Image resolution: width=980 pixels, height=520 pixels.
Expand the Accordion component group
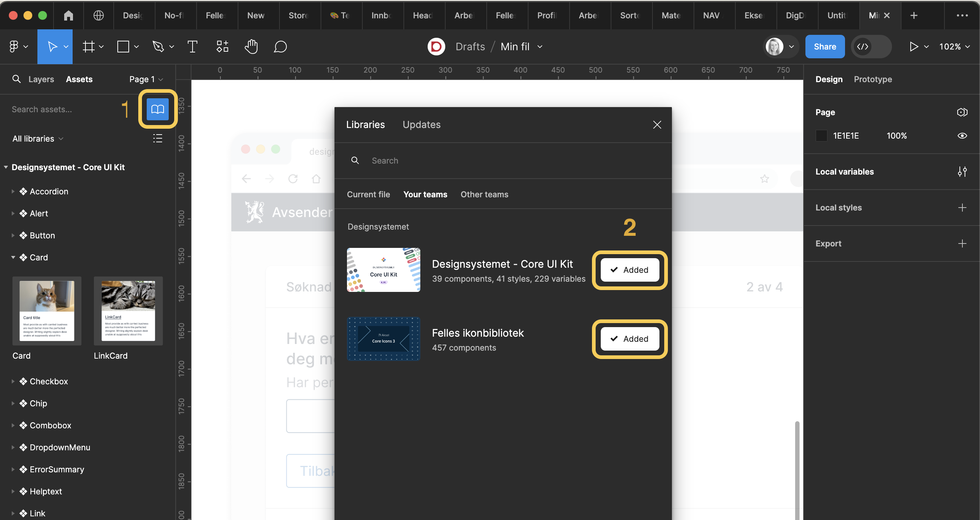point(12,191)
